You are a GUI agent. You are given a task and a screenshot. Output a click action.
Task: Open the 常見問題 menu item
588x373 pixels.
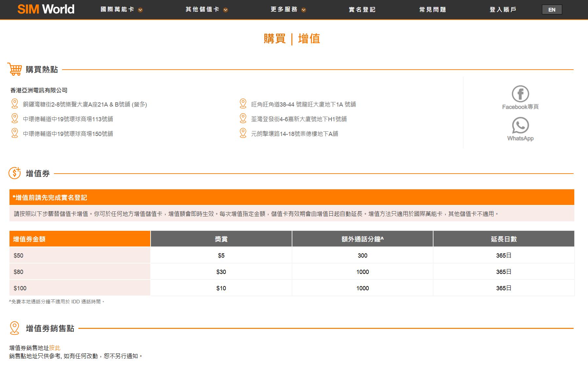[433, 9]
